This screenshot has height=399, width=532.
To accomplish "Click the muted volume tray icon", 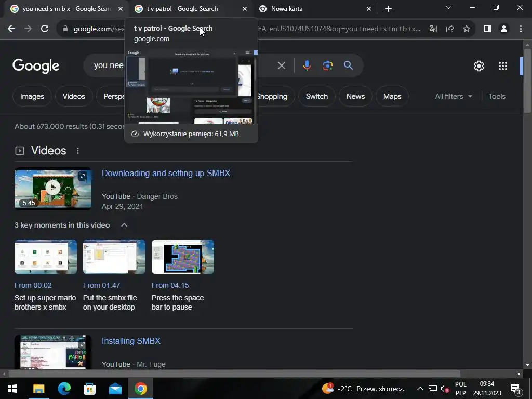I will pyautogui.click(x=445, y=389).
